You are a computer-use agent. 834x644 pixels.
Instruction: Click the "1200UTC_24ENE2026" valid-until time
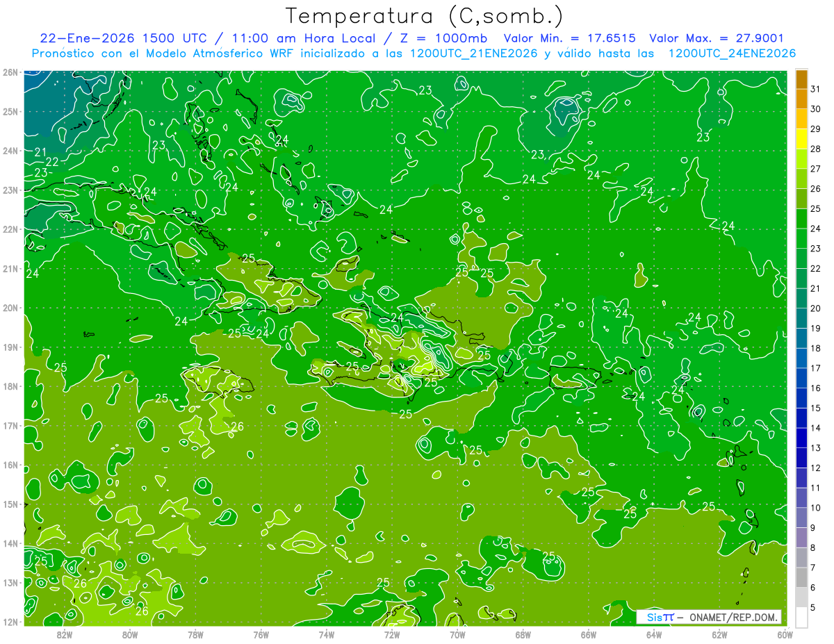732,53
